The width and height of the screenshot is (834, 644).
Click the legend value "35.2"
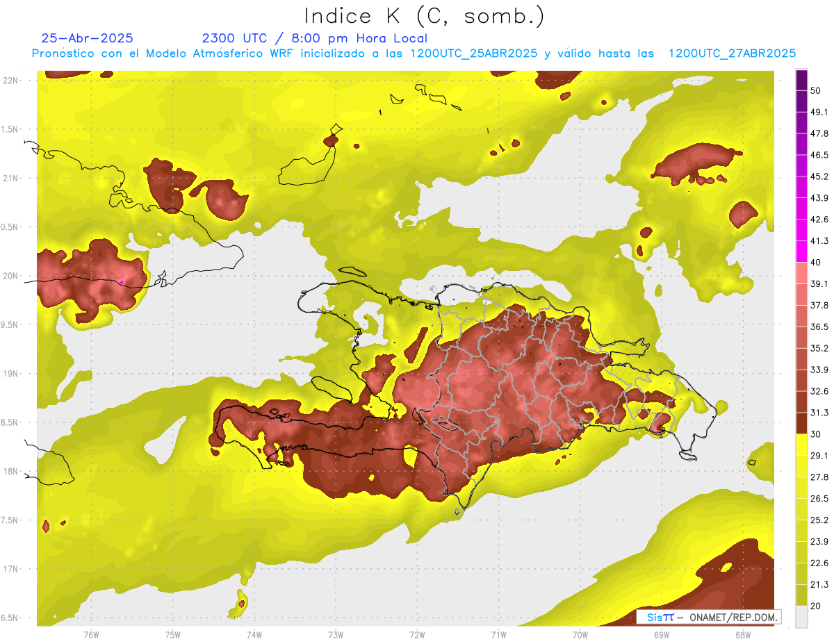[819, 348]
